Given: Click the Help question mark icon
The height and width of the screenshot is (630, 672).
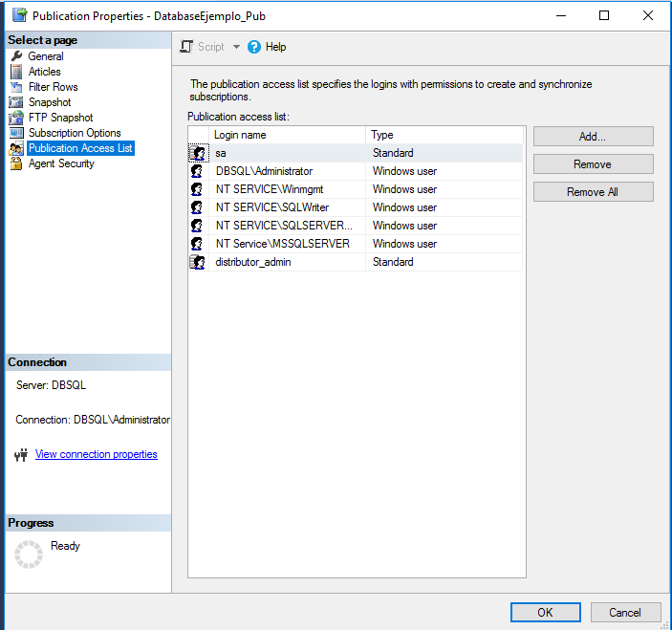Looking at the screenshot, I should coord(254,47).
